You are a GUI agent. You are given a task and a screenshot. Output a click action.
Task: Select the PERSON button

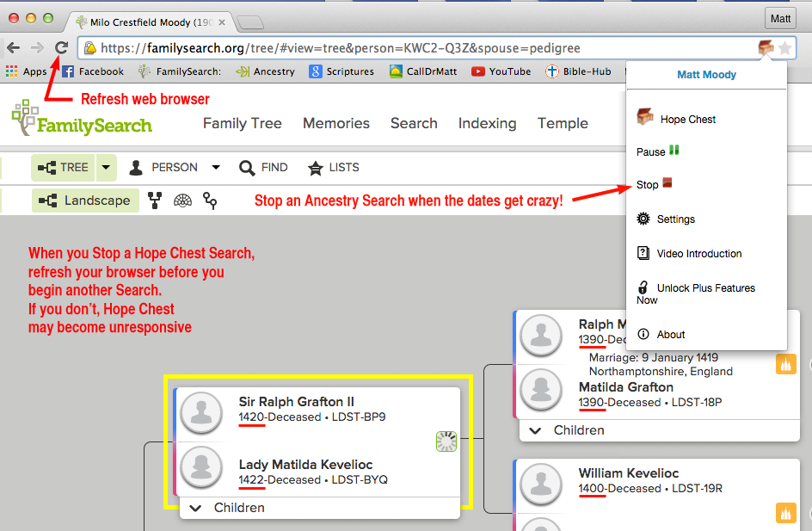[x=163, y=167]
